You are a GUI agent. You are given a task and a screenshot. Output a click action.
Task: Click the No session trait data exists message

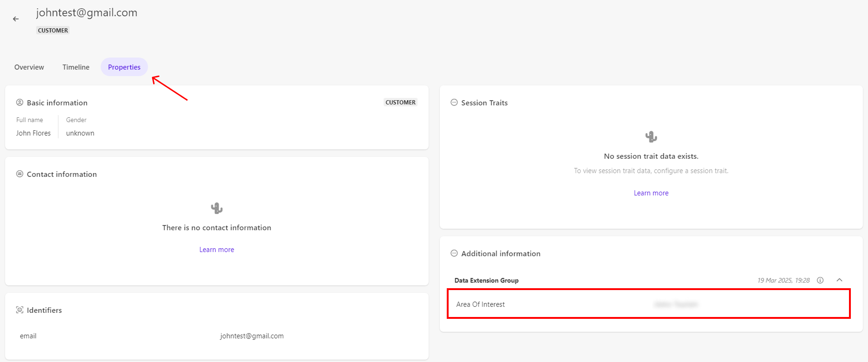click(651, 156)
